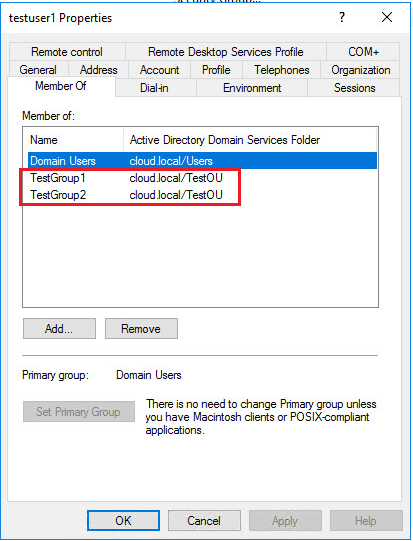Click the Apply button
Viewport: 413px width, 541px height.
click(285, 520)
